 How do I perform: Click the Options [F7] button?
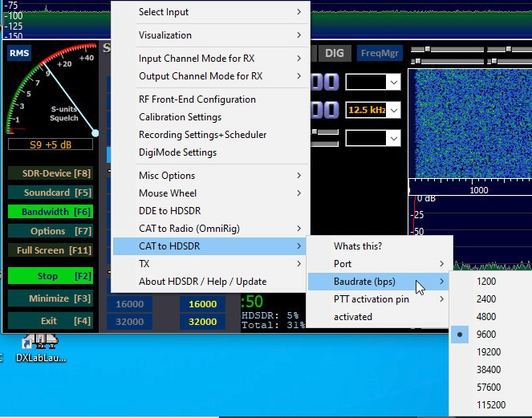[x=51, y=231]
